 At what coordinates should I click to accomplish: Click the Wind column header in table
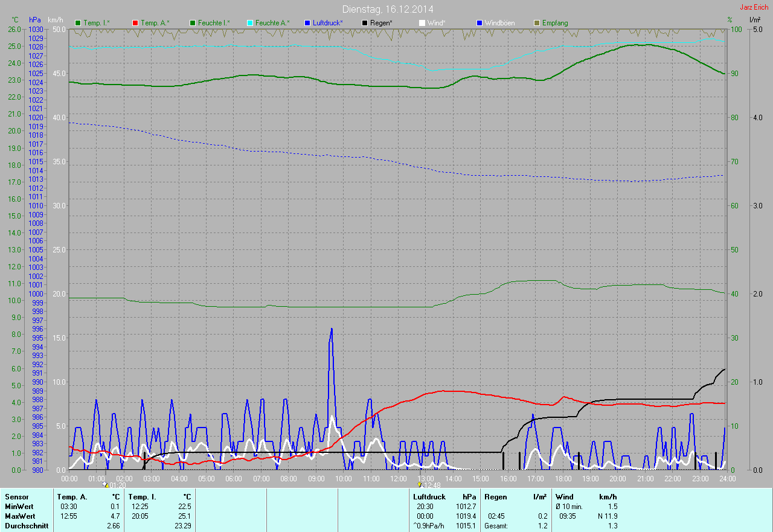(x=564, y=497)
